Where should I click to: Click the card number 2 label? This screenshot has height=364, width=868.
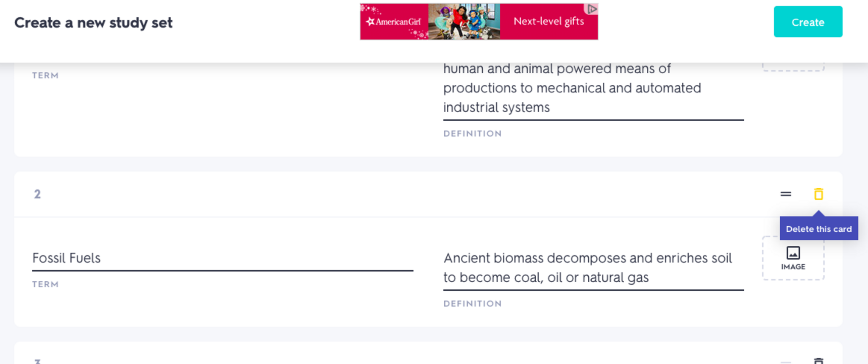37,194
